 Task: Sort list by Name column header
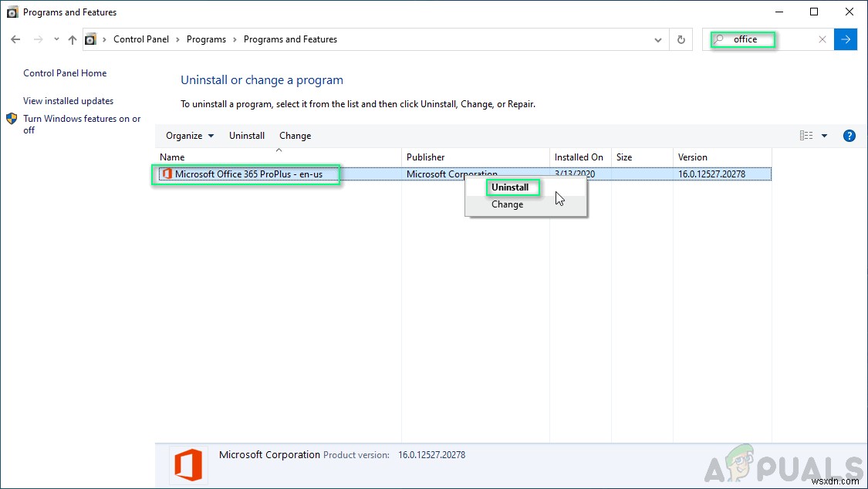coord(279,157)
